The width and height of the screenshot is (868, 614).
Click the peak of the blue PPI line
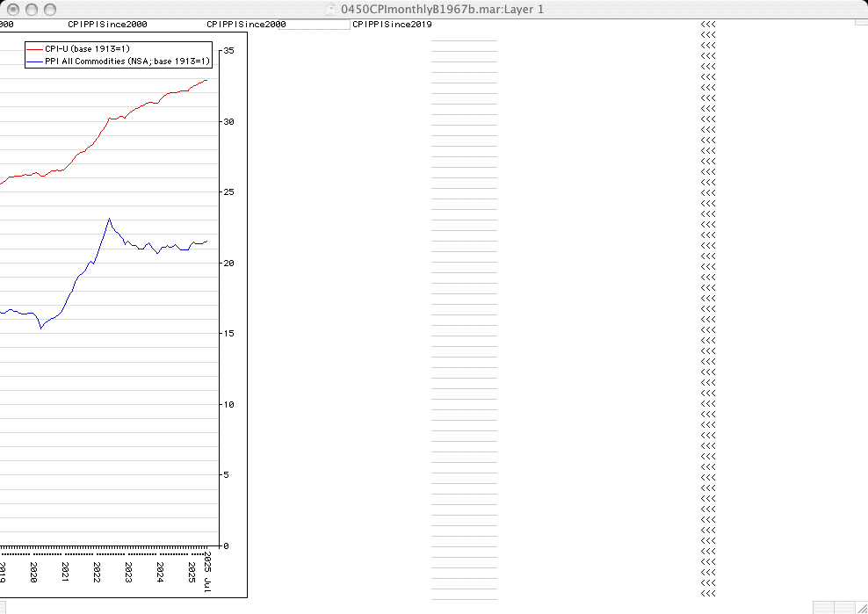click(109, 219)
